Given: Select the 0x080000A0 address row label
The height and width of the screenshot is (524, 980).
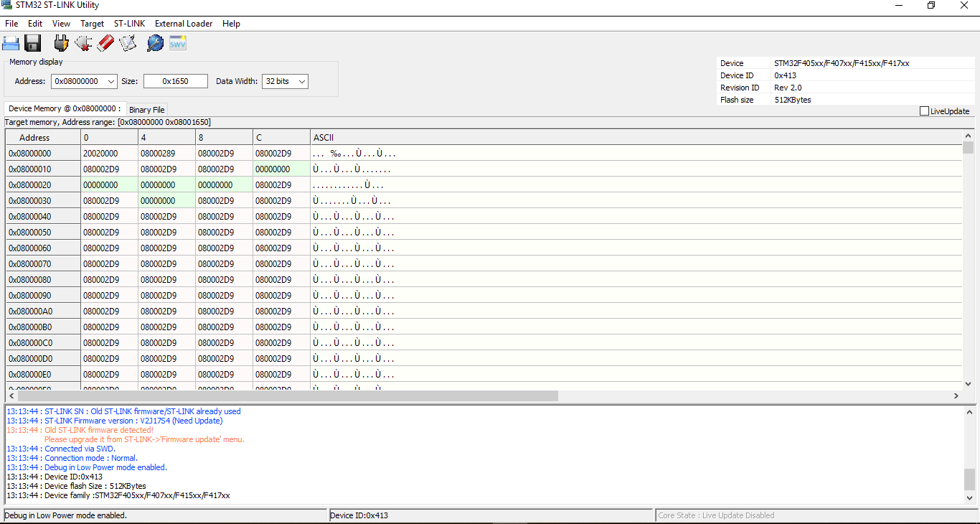Looking at the screenshot, I should 43,312.
